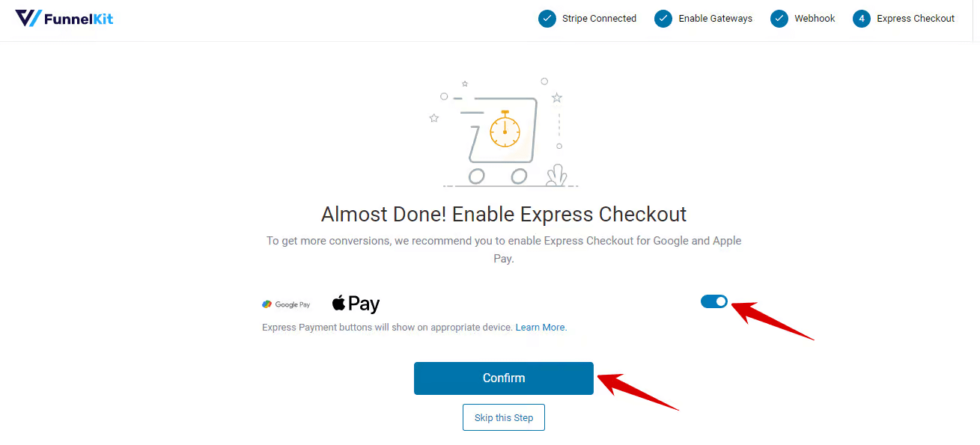Click the Webhook checkmark icon
Image resolution: width=980 pixels, height=445 pixels.
(779, 19)
